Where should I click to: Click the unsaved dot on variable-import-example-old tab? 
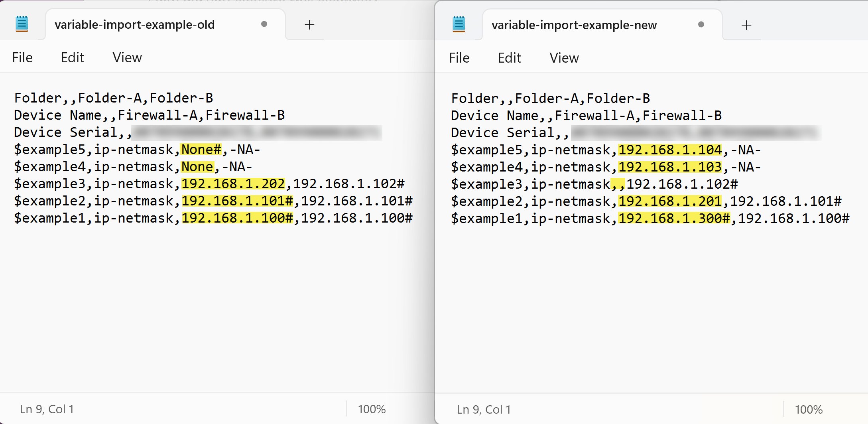click(x=264, y=24)
